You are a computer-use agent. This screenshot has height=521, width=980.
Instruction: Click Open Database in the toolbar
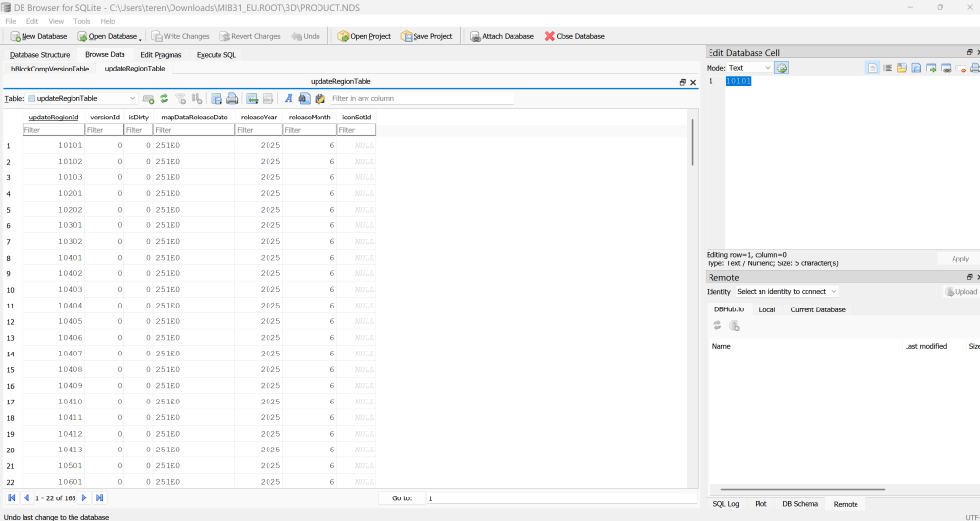(107, 36)
